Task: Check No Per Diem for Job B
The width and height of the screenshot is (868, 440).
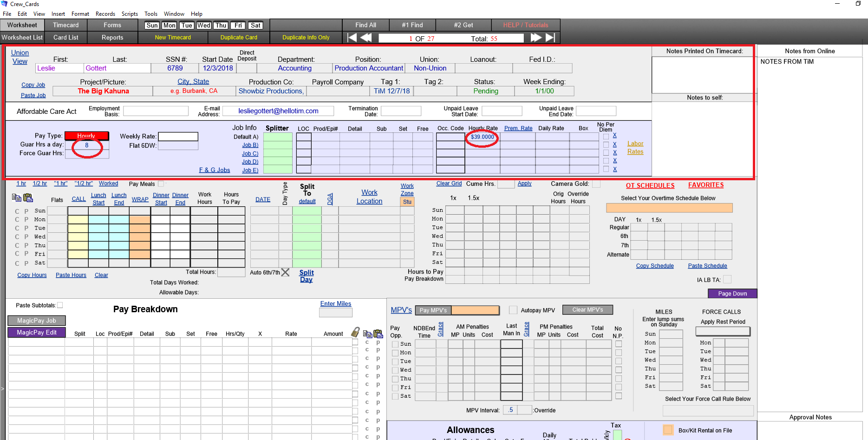Action: pyautogui.click(x=606, y=145)
